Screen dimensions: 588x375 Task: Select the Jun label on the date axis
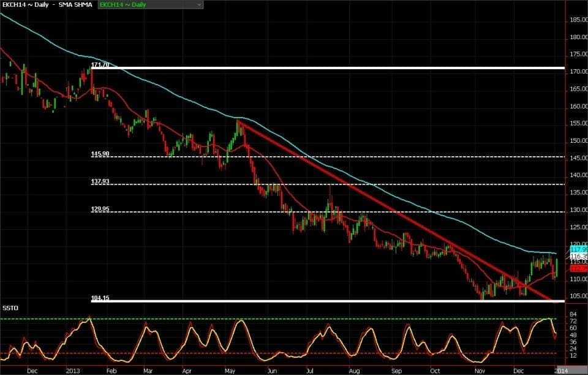(270, 370)
